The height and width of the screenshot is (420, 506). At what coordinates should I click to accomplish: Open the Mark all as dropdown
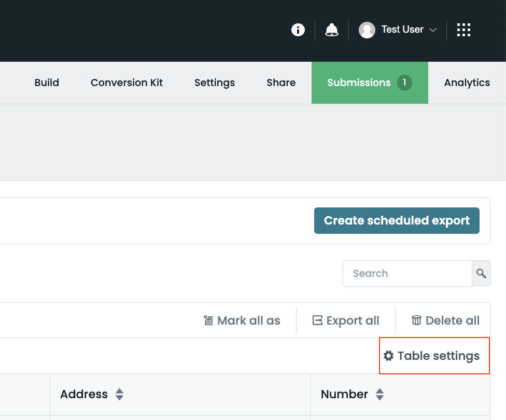(x=242, y=320)
